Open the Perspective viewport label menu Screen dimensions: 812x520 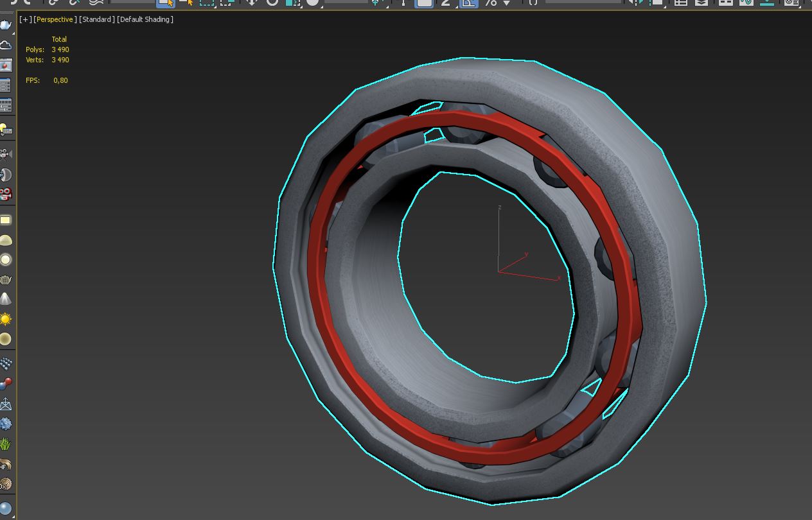(x=55, y=19)
